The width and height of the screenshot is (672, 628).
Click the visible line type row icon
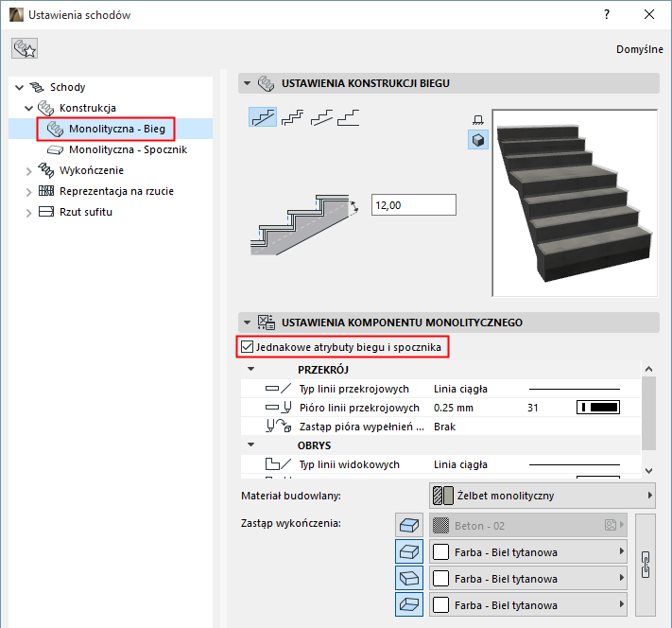(278, 464)
